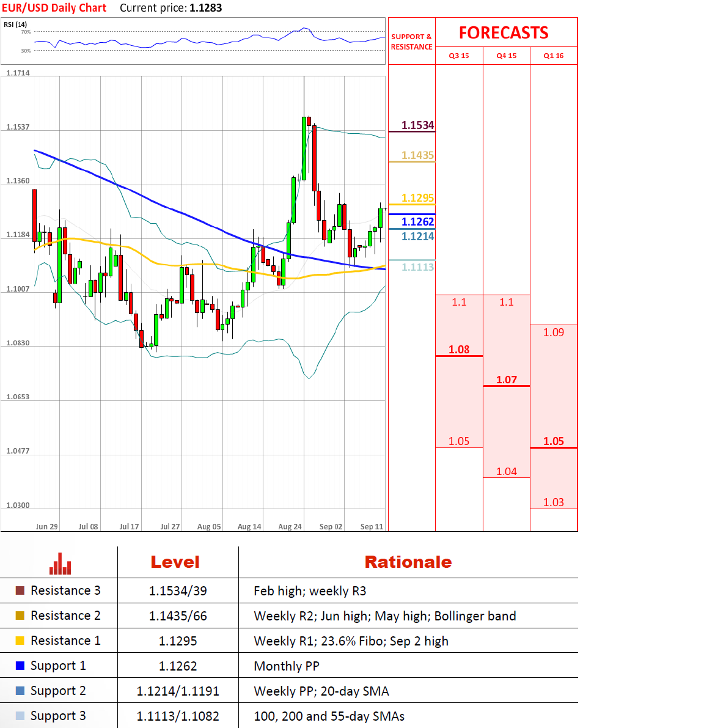The image size is (704, 728).
Task: Click the 1.1214 support level label
Action: pos(417,237)
